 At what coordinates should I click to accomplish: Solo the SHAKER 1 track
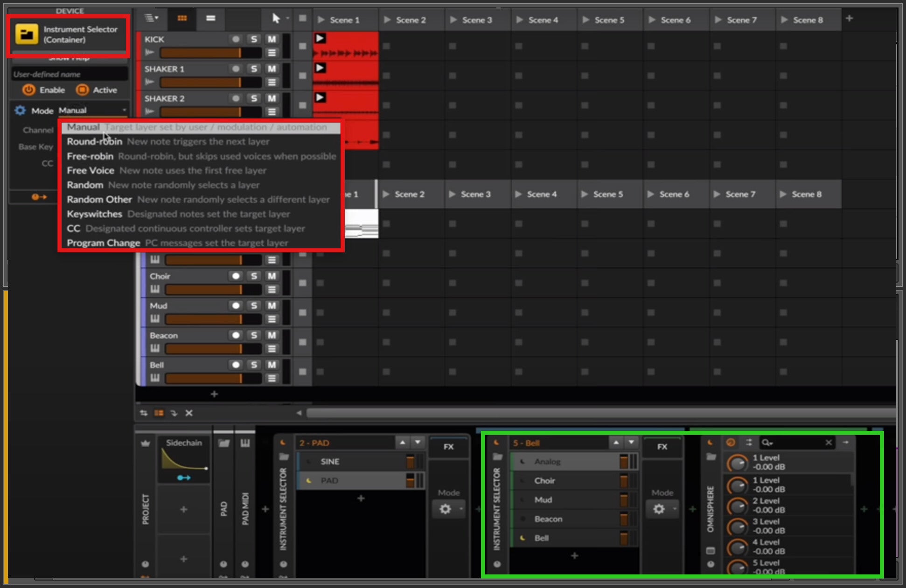click(253, 69)
